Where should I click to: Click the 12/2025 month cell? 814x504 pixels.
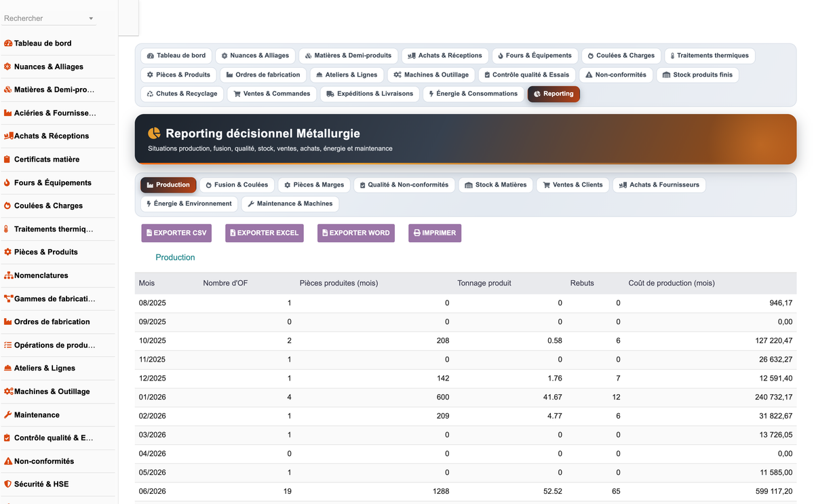pos(153,378)
